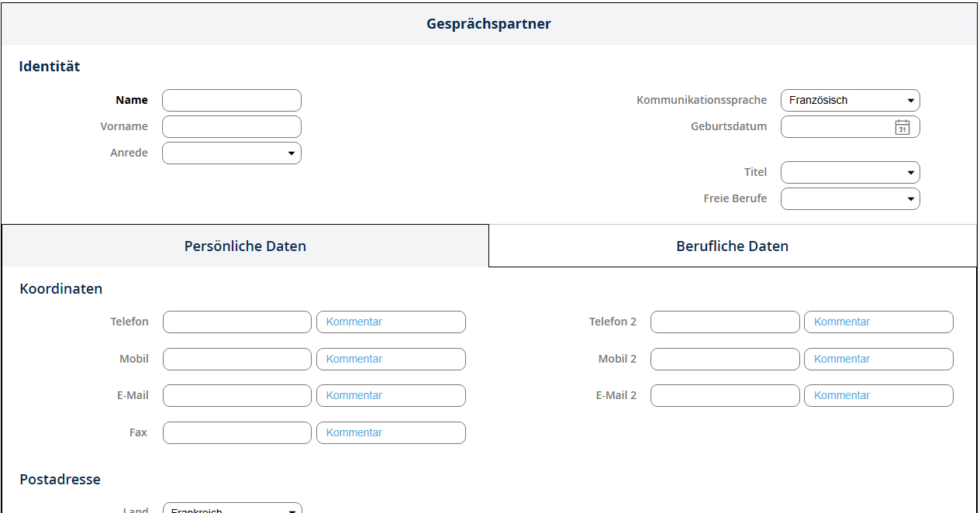Viewport: 980px width, 513px height.
Task: Select the Persönliche Daten tab
Action: 245,246
